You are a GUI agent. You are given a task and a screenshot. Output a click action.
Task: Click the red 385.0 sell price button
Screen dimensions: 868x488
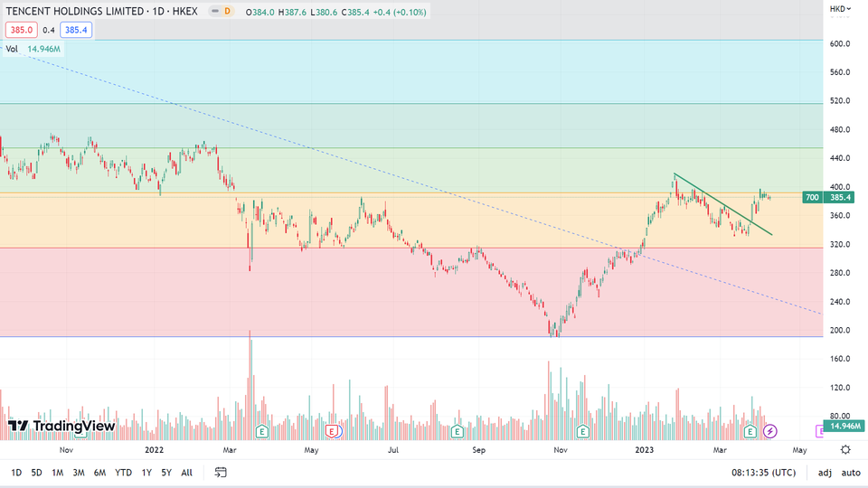click(22, 30)
